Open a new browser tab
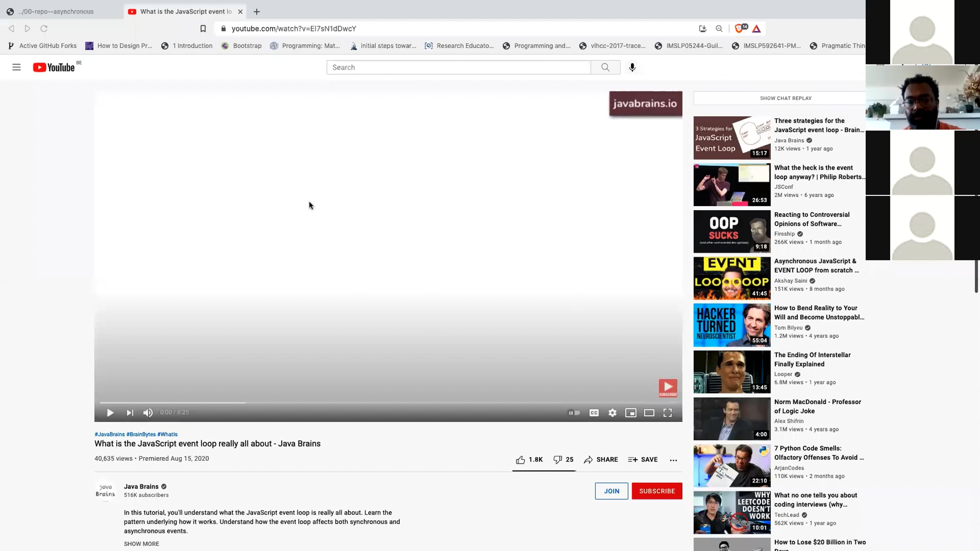 (x=256, y=12)
